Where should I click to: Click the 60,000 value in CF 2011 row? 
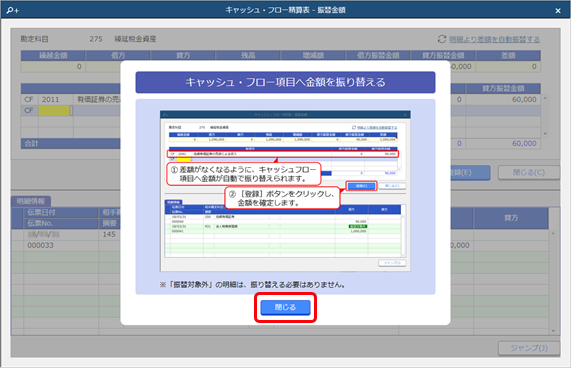[x=524, y=99]
